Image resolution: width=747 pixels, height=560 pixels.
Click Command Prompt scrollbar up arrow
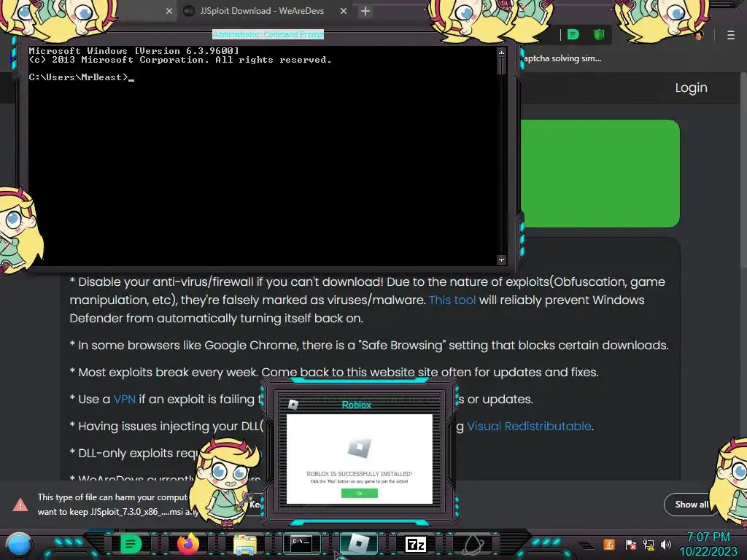click(501, 52)
